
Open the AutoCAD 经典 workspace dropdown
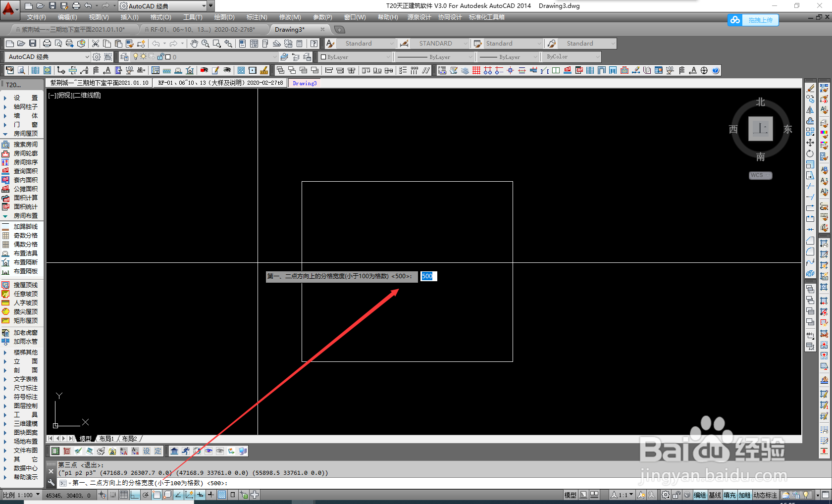click(x=48, y=57)
